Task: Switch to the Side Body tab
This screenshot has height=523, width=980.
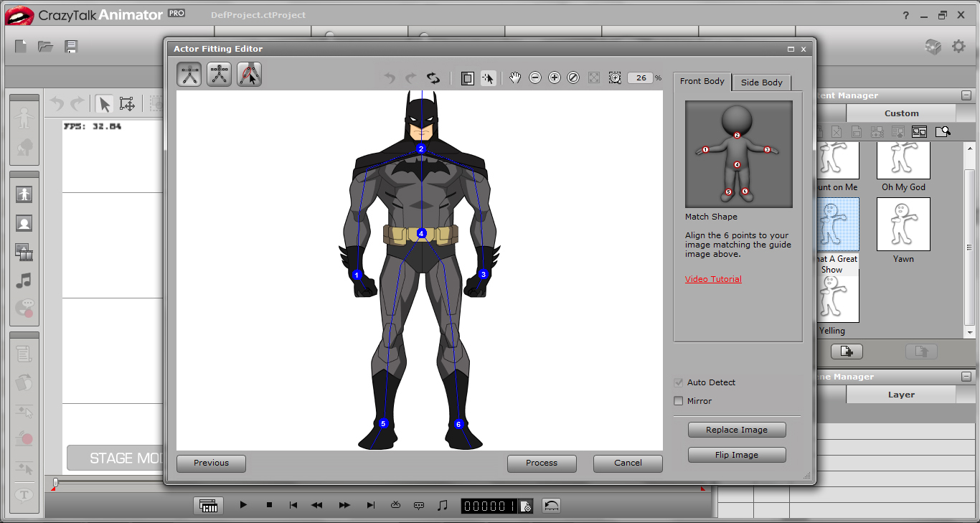Action: point(761,83)
